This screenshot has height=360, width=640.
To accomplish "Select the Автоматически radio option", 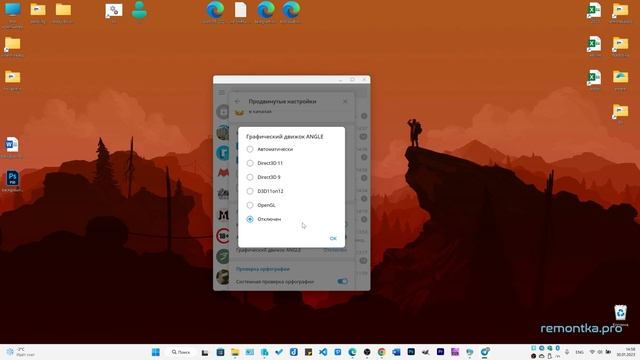I will (270, 149).
